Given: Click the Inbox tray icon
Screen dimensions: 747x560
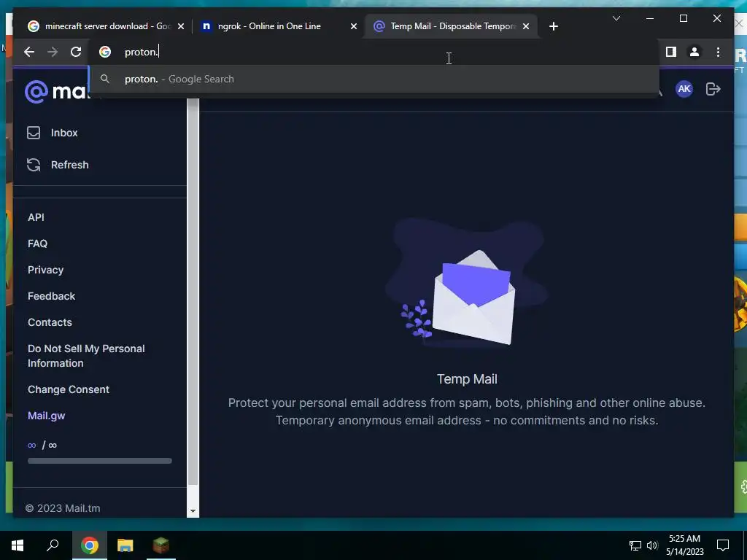Looking at the screenshot, I should pos(34,133).
